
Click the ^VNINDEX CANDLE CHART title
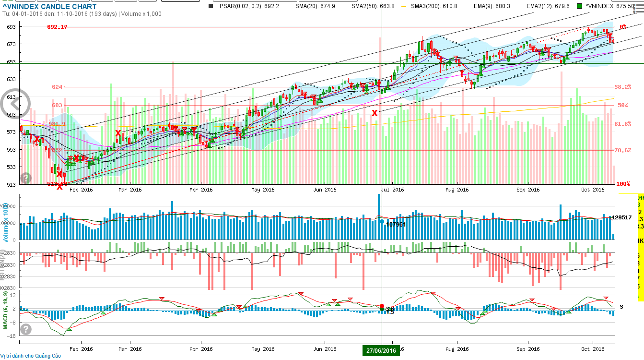click(x=49, y=7)
